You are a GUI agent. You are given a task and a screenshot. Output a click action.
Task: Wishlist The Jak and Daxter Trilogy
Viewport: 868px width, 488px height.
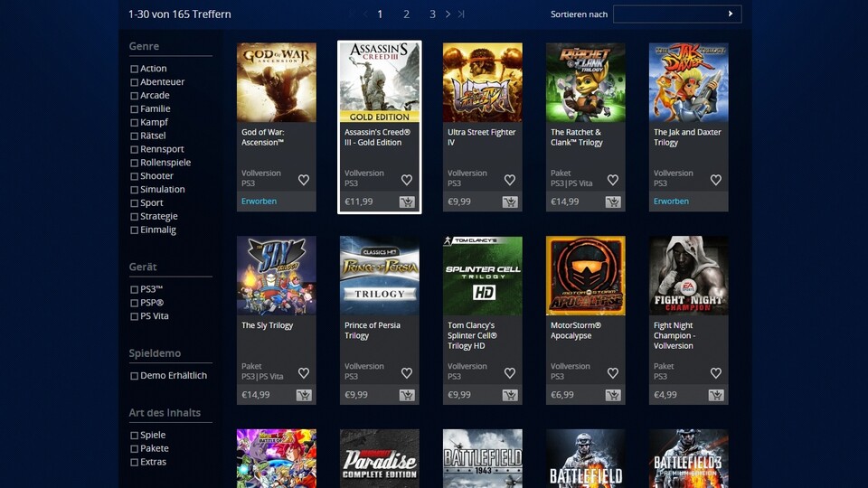(716, 180)
